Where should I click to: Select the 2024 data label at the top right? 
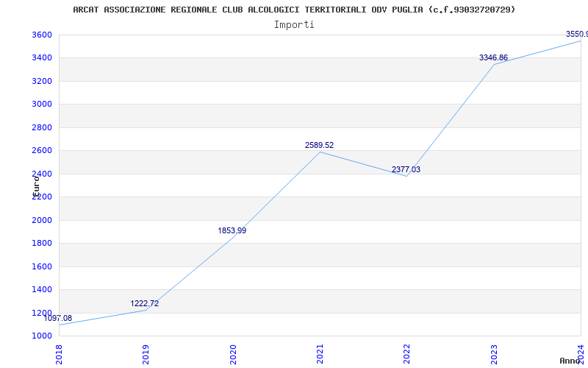pos(577,34)
